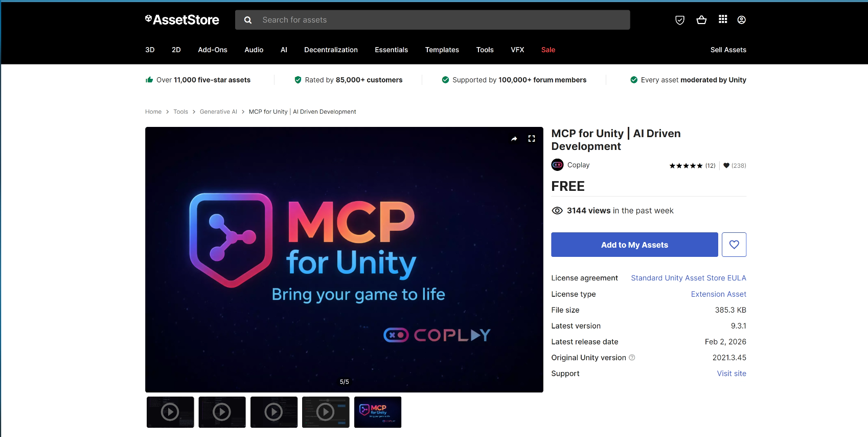Viewport: 868px width, 437px height.
Task: Click the share arrow on the media viewer
Action: (514, 139)
